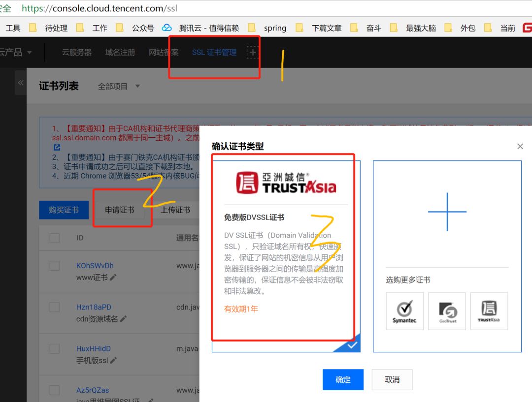
Task: Click the 选购更多证书 label
Action: click(x=408, y=280)
